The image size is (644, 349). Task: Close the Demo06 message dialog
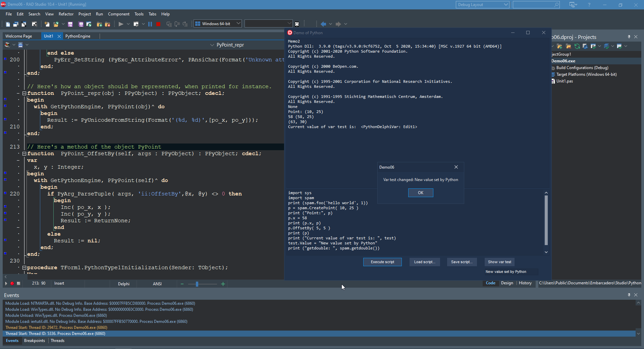[456, 167]
